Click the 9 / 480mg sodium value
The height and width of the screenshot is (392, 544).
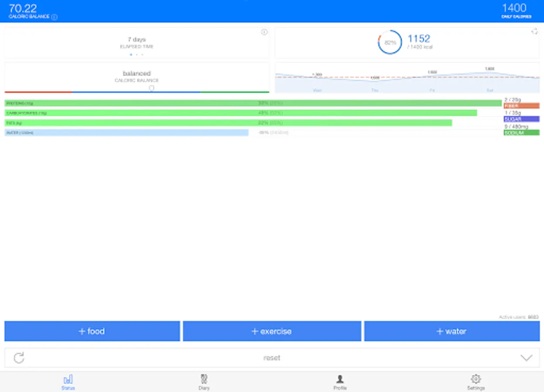pos(516,126)
